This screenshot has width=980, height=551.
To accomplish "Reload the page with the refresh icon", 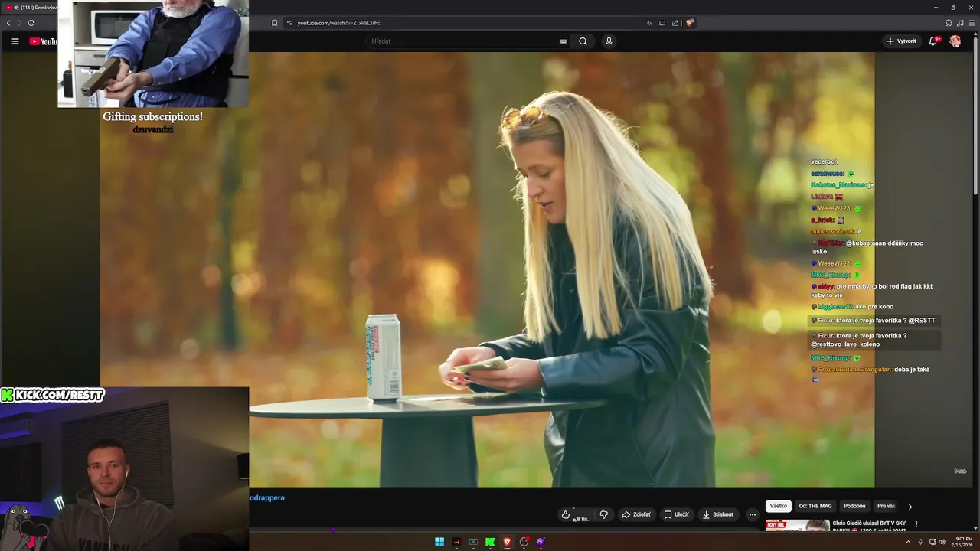I will pyautogui.click(x=31, y=23).
